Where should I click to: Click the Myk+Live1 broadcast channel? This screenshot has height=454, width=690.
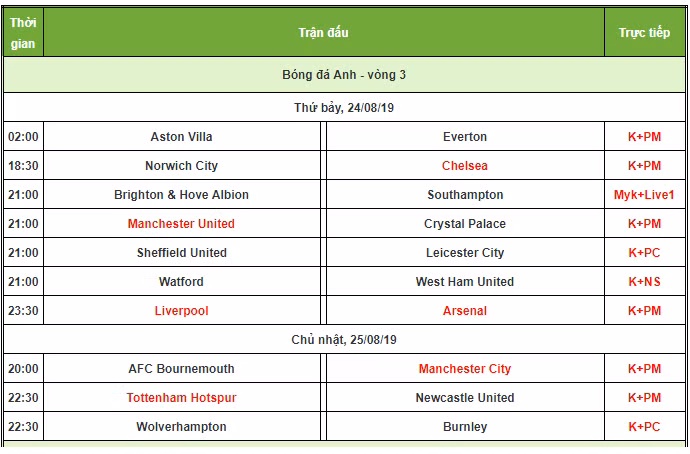coord(644,195)
